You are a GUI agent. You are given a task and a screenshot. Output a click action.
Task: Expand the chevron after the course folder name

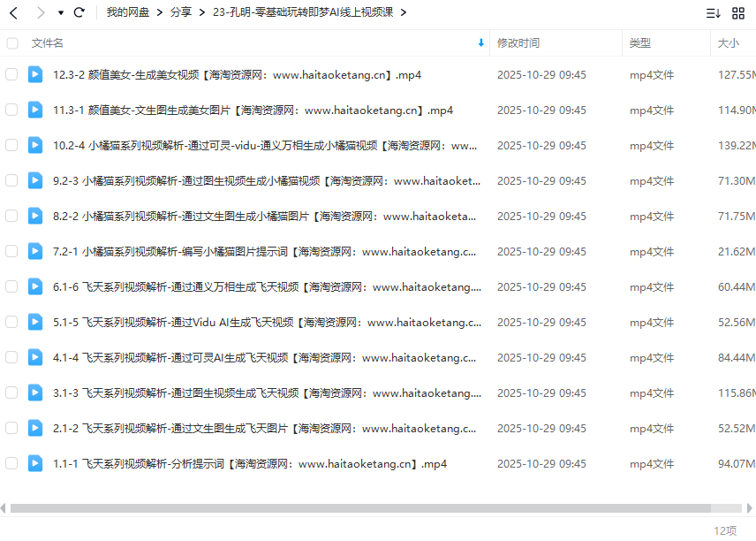(x=404, y=12)
